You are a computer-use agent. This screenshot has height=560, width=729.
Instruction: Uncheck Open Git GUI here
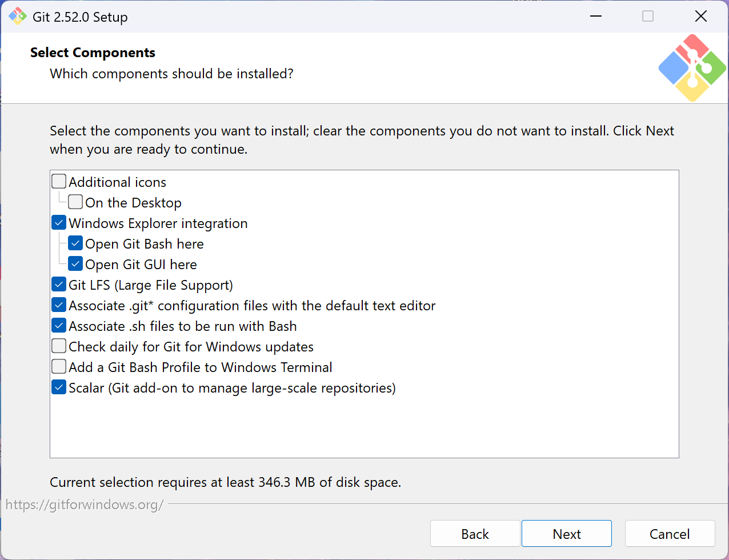point(75,264)
